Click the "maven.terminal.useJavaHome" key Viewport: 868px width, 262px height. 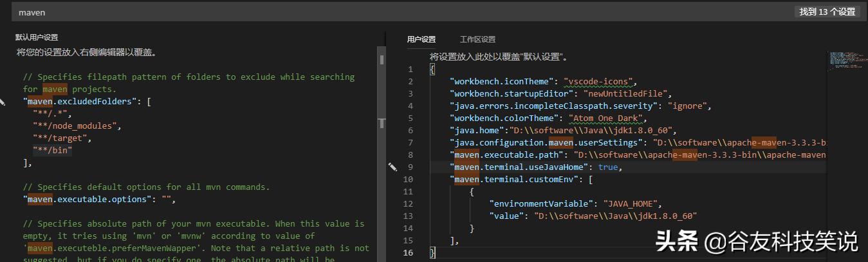519,167
